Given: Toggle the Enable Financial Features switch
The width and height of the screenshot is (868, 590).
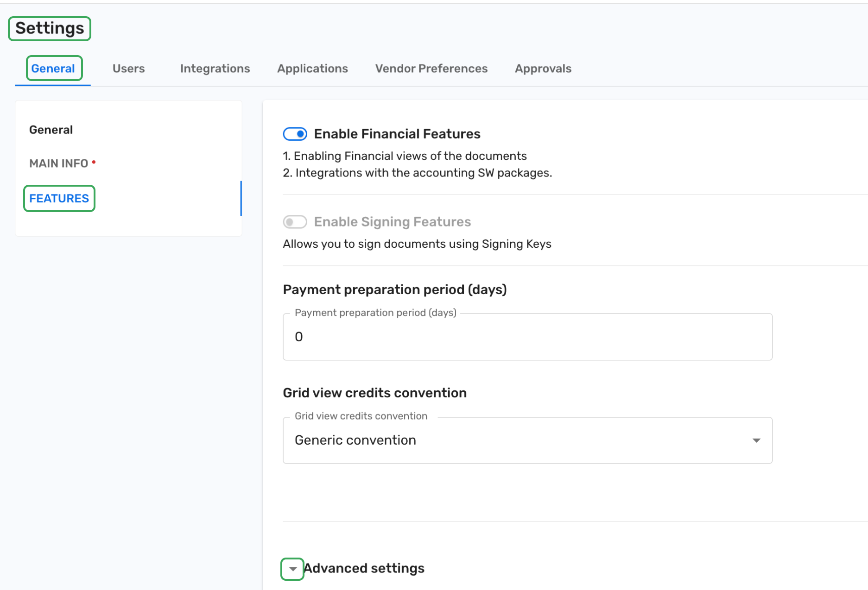Looking at the screenshot, I should pos(295,134).
